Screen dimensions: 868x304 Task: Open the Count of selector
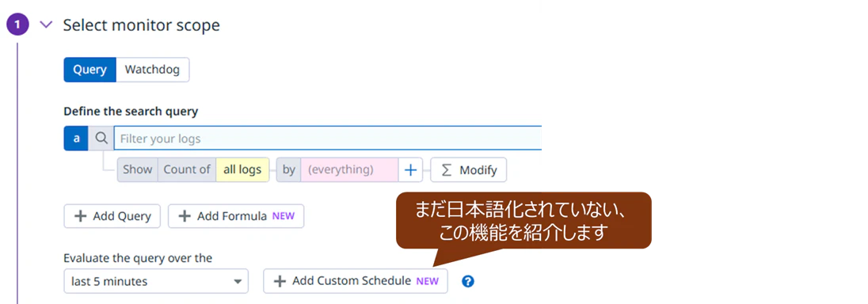(x=187, y=169)
